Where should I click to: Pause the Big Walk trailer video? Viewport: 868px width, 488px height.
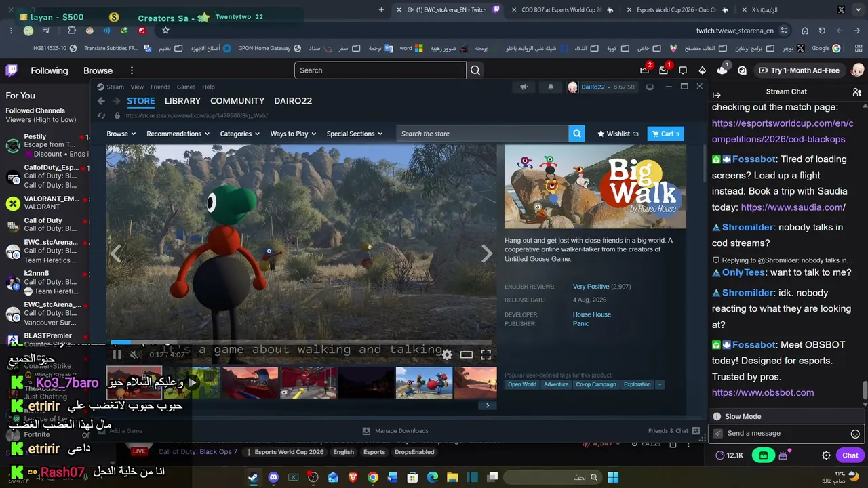point(117,354)
